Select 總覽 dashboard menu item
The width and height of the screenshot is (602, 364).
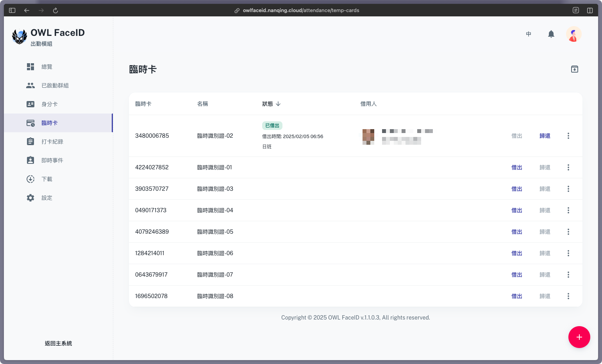[47, 67]
